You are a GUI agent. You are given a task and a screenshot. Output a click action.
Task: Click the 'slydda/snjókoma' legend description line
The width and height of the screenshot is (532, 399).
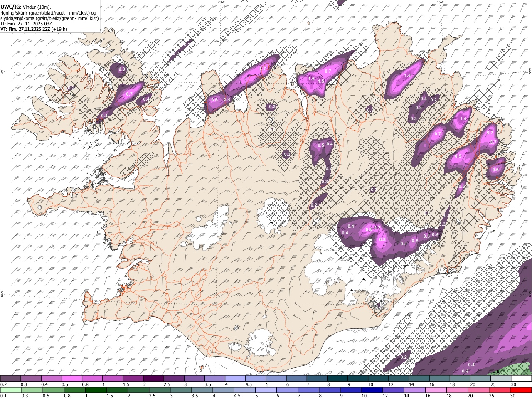(49, 18)
